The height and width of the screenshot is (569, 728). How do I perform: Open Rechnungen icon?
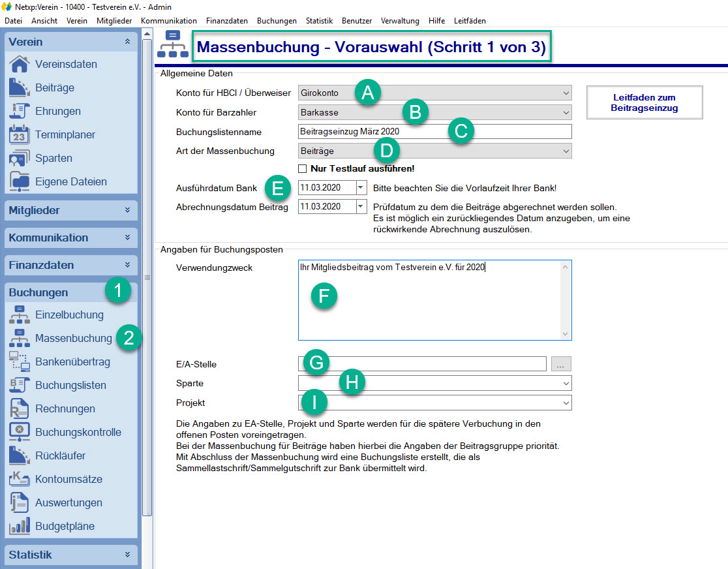(x=19, y=408)
